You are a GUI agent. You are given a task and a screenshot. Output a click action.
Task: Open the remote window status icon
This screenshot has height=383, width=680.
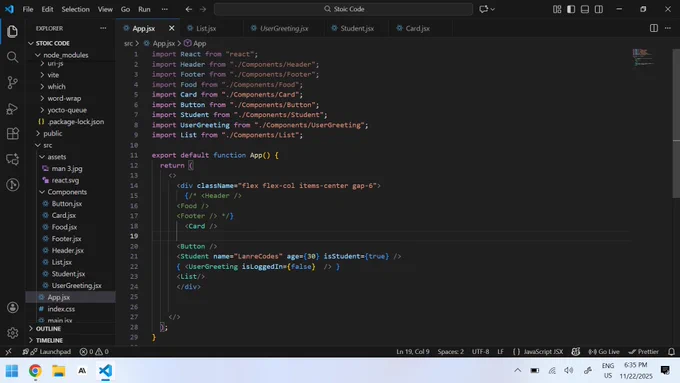point(8,352)
